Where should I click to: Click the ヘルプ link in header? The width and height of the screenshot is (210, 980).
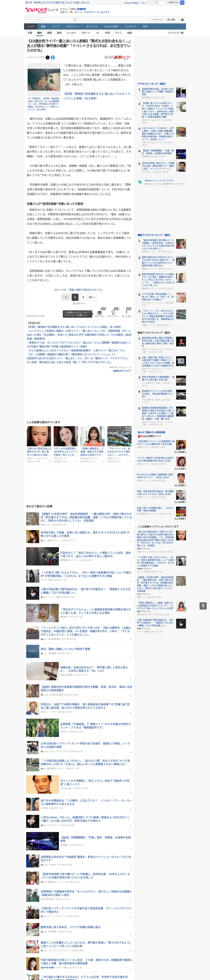[x=143, y=3]
